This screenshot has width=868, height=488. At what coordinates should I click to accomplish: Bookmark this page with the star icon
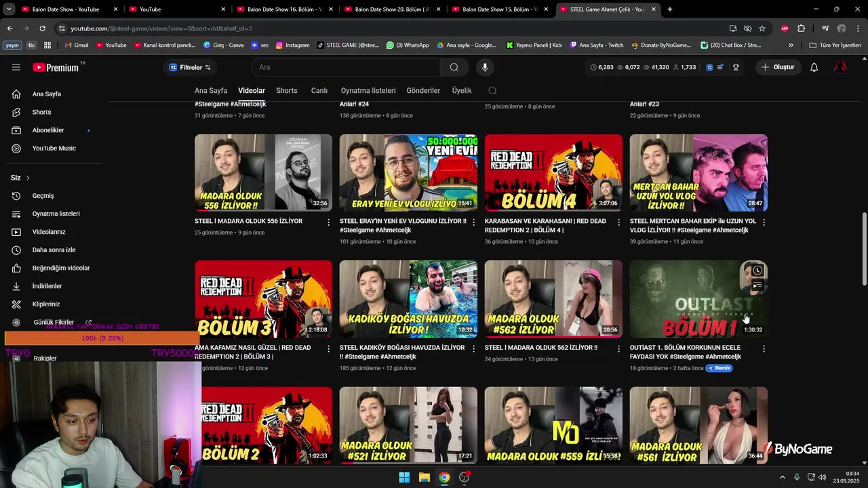pos(762,28)
